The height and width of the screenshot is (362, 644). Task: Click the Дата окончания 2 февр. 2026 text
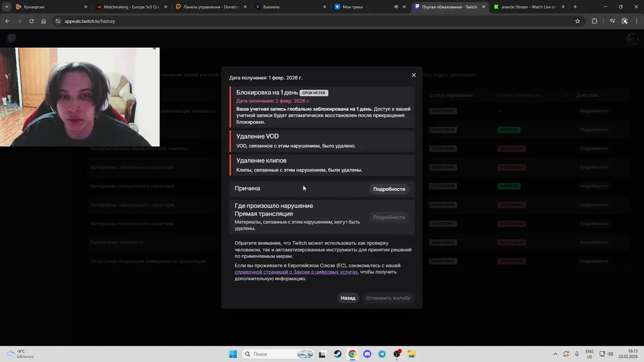tap(273, 101)
